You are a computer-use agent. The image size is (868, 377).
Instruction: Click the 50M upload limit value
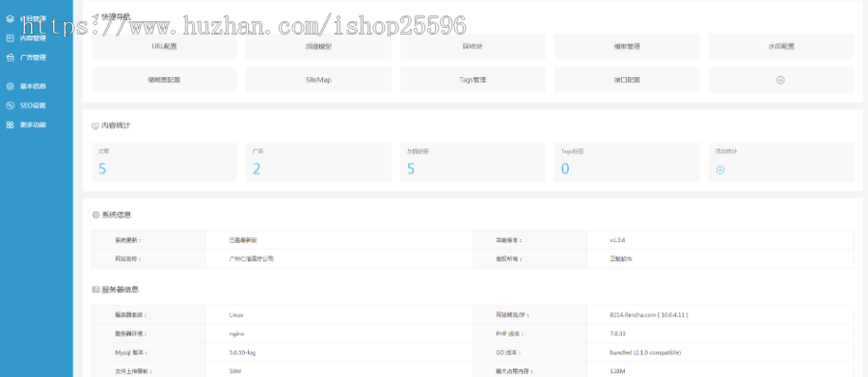[235, 371]
